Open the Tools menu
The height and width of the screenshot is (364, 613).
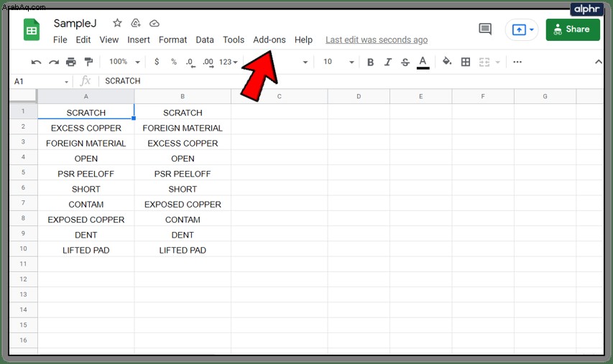tap(234, 39)
